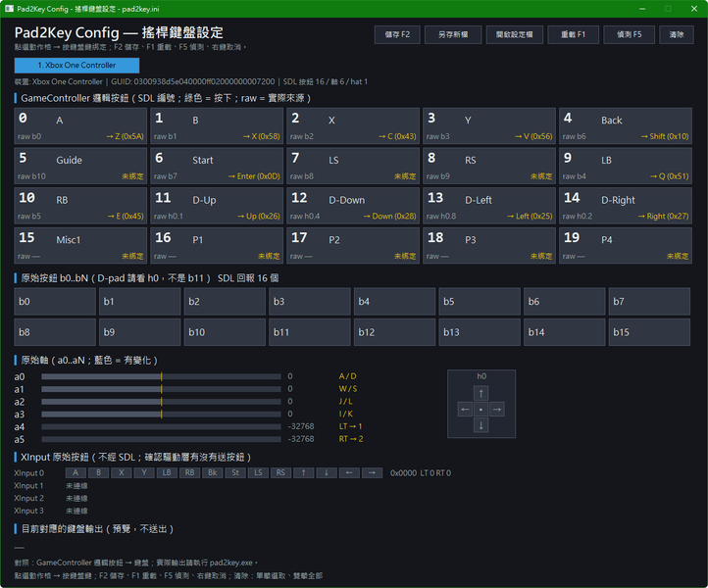Select logical button 14 D-Right tile
Screen dimensions: 708x588
pyautogui.click(x=626, y=206)
